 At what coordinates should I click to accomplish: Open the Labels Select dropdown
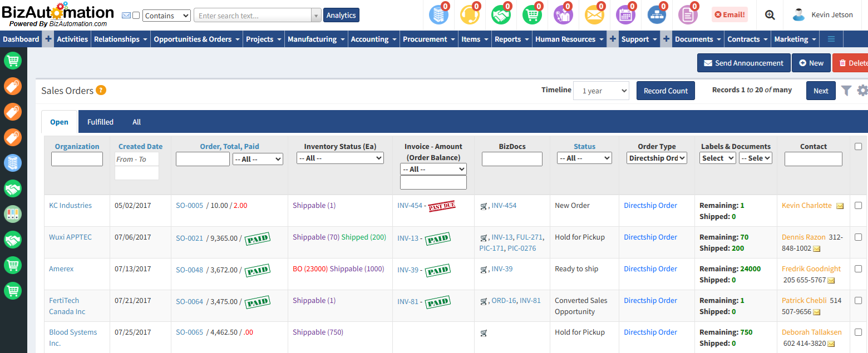[718, 158]
